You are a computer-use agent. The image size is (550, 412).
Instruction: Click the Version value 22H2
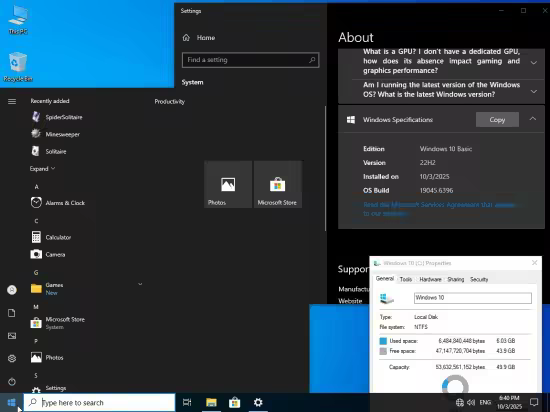tap(427, 163)
